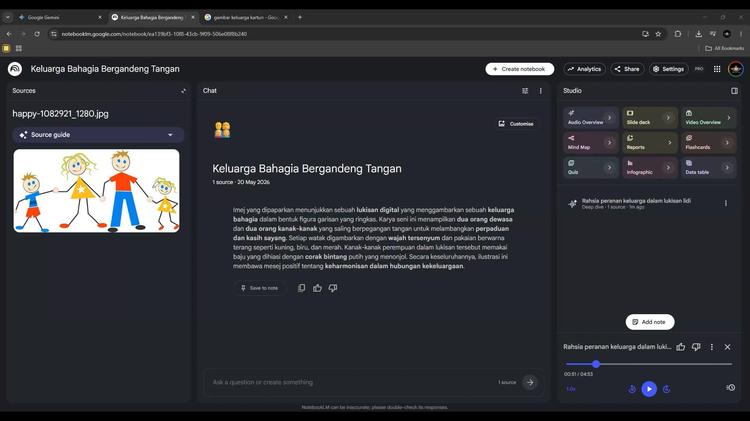750x421 pixels.
Task: Bookmark this page with star icon
Action: click(x=658, y=34)
